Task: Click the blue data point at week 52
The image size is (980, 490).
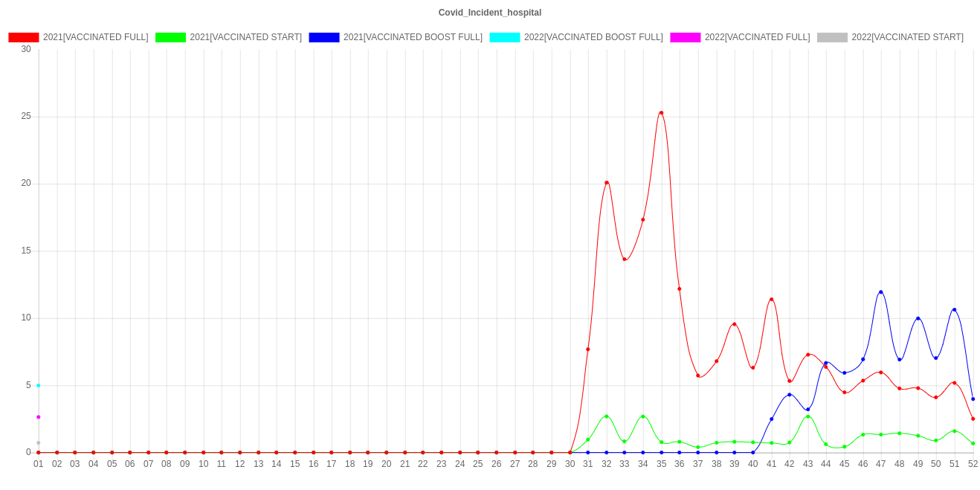Action: (973, 399)
